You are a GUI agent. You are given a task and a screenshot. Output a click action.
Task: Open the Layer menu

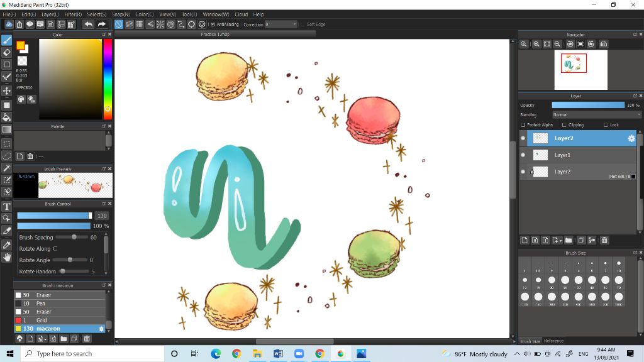(50, 14)
